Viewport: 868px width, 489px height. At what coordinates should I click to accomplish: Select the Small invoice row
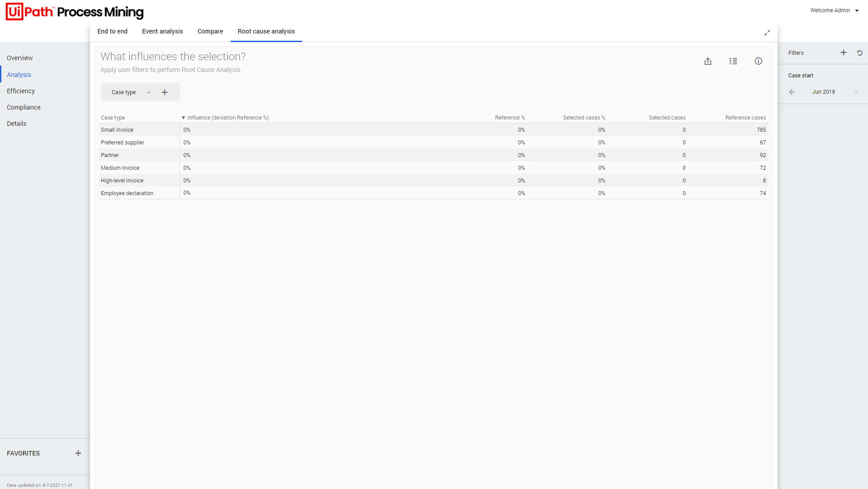(x=117, y=130)
